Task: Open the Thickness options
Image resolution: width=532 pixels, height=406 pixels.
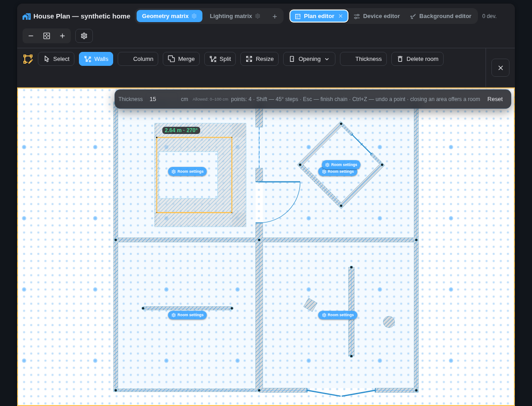Action: pos(363,59)
